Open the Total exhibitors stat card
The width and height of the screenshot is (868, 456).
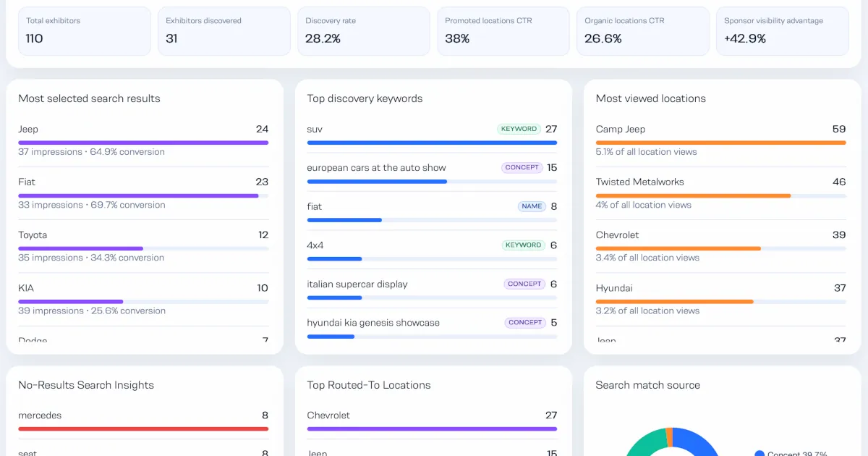click(x=84, y=31)
